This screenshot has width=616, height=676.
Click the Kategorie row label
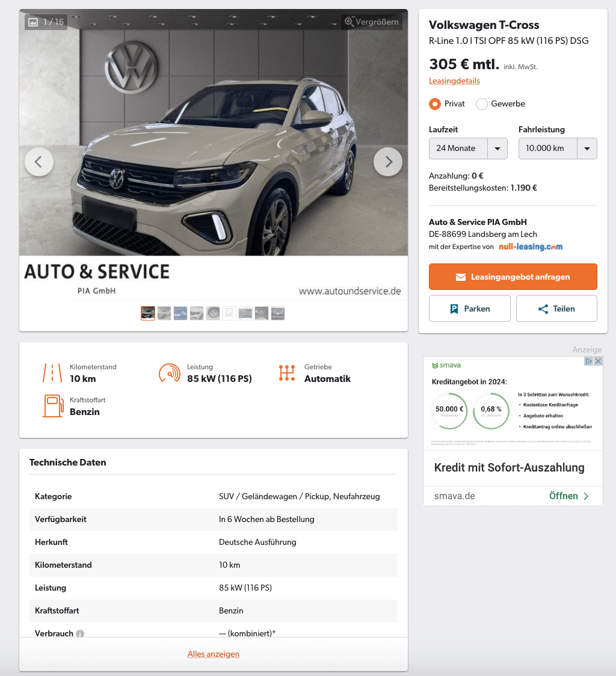54,496
